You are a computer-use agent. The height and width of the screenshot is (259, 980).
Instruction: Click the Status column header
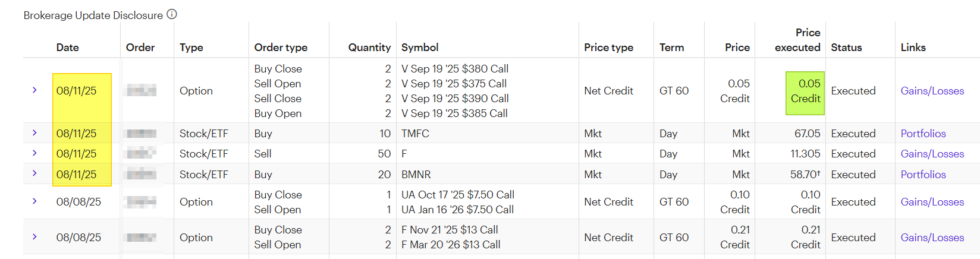tap(846, 48)
